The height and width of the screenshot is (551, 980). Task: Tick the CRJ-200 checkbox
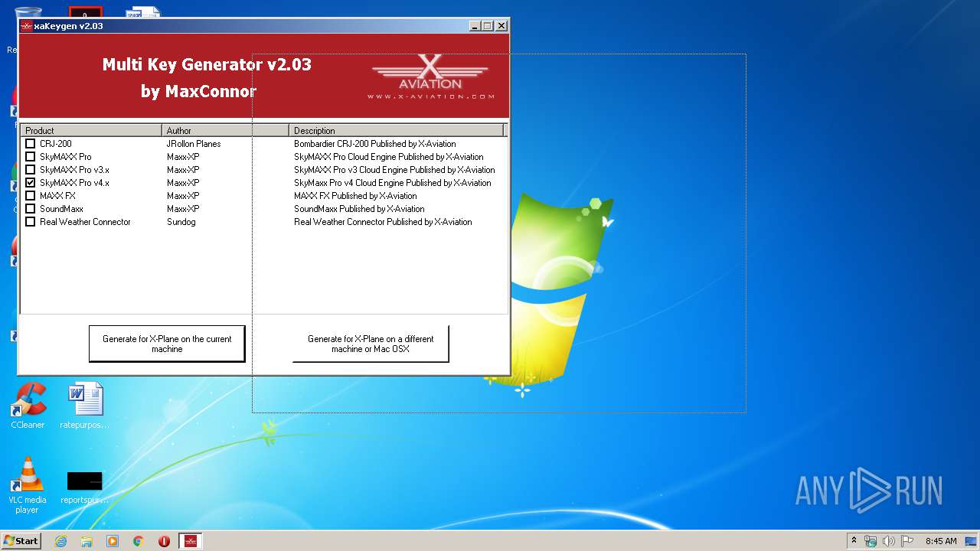[31, 144]
